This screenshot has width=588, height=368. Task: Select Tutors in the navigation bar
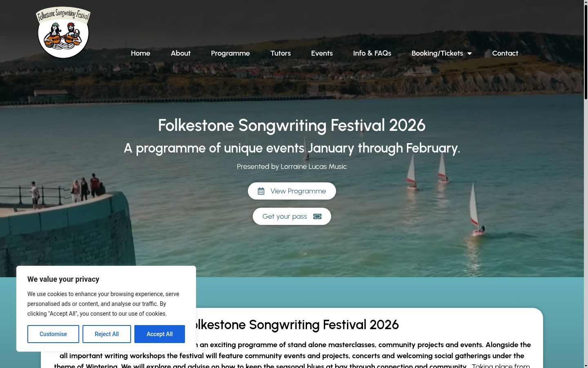tap(281, 53)
